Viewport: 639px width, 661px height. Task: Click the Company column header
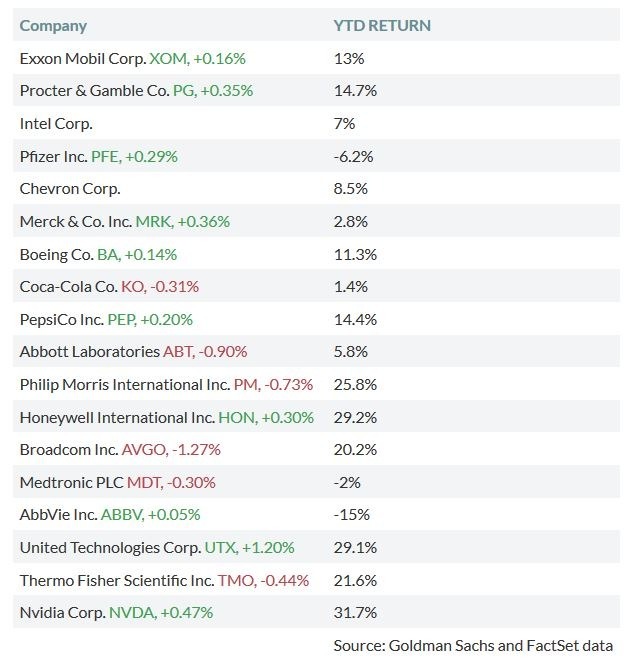(x=53, y=25)
